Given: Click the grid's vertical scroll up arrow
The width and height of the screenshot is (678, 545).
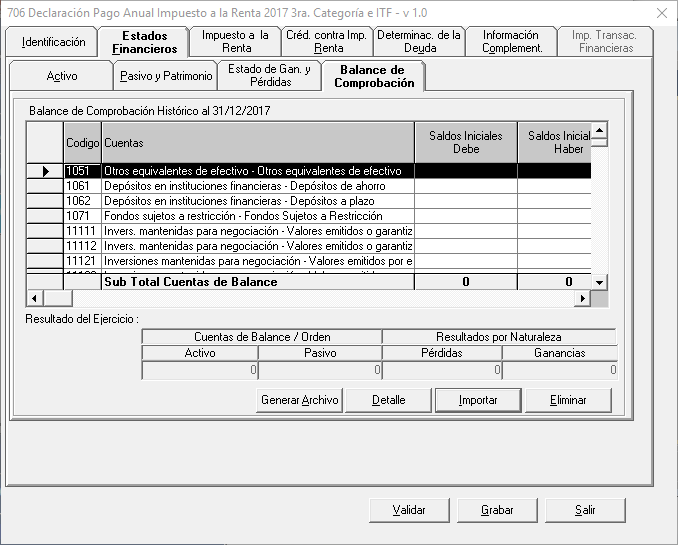Looking at the screenshot, I should [599, 130].
